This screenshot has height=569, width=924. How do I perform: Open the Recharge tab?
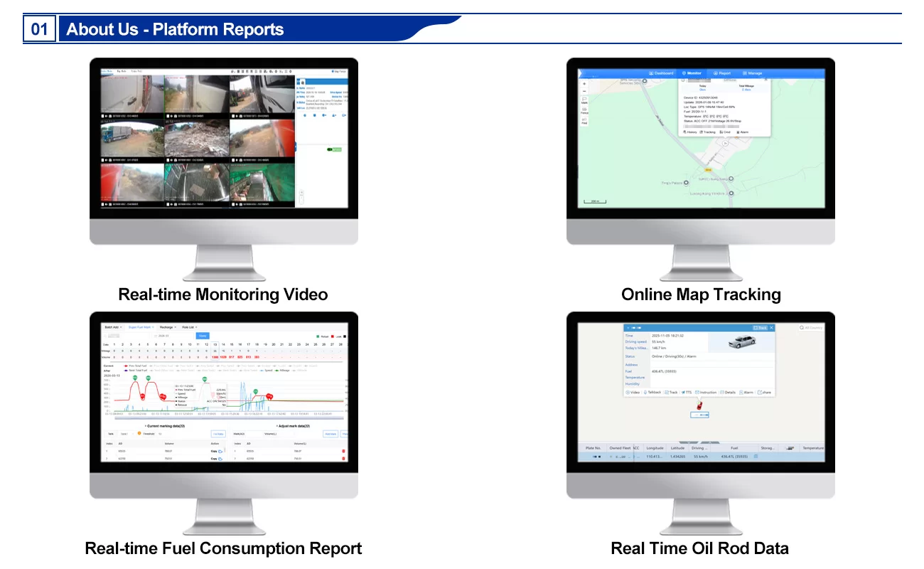(166, 327)
